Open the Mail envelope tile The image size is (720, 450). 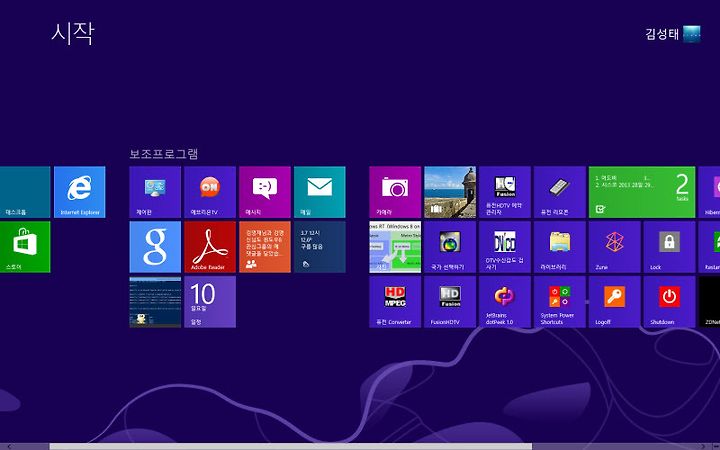320,192
